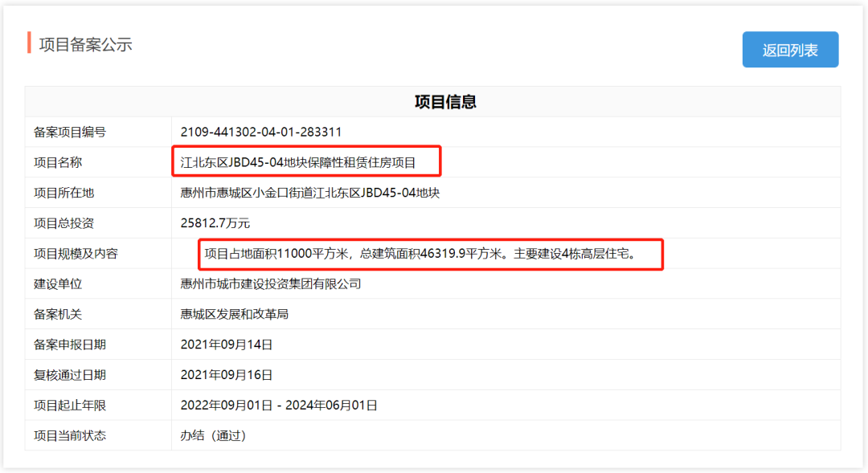
Task: Click the 返回列表 button
Action: click(790, 50)
